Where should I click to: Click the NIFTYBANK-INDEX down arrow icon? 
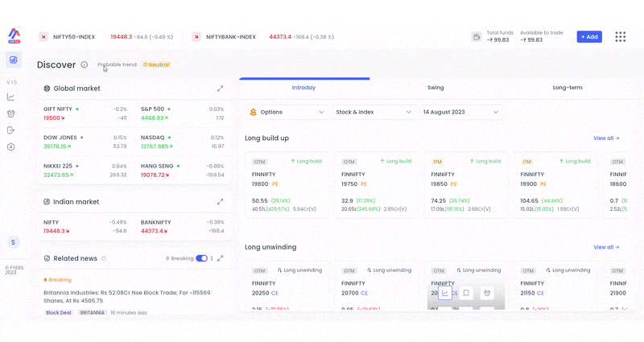196,37
